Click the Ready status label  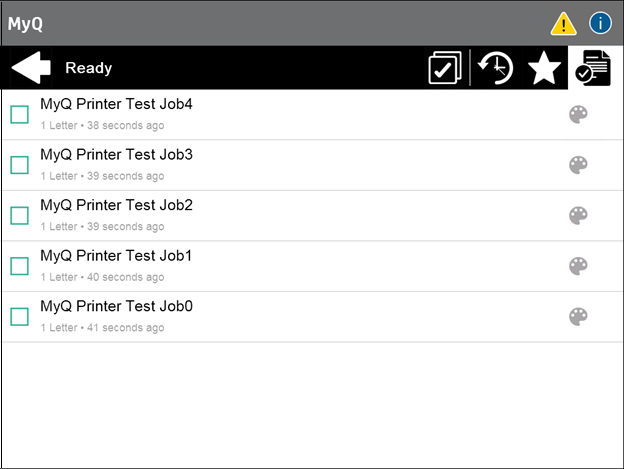(x=88, y=68)
